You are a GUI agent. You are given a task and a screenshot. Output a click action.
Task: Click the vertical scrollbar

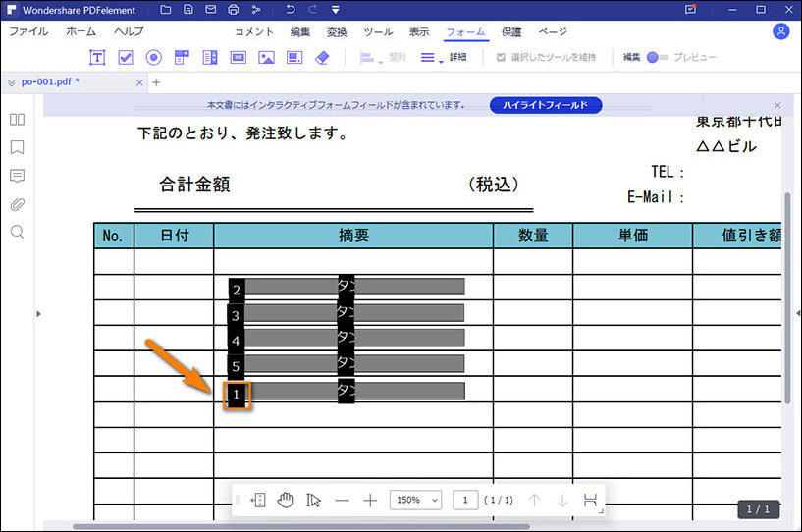(x=787, y=297)
